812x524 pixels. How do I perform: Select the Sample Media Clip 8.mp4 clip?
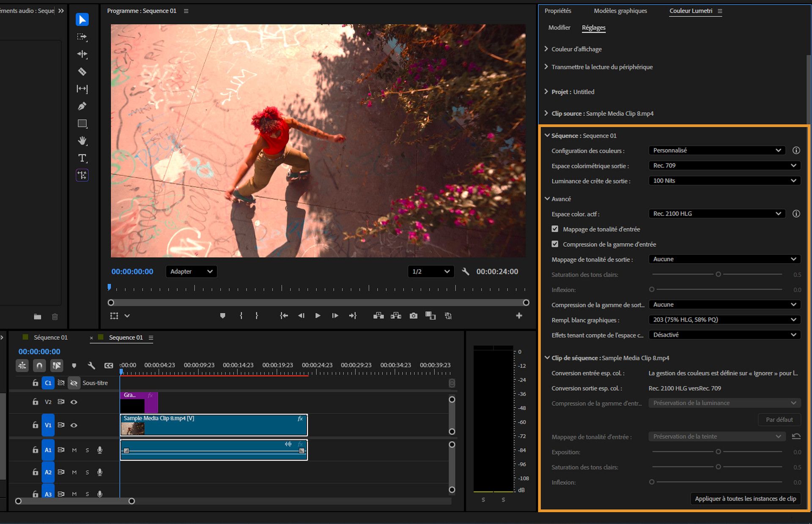214,425
